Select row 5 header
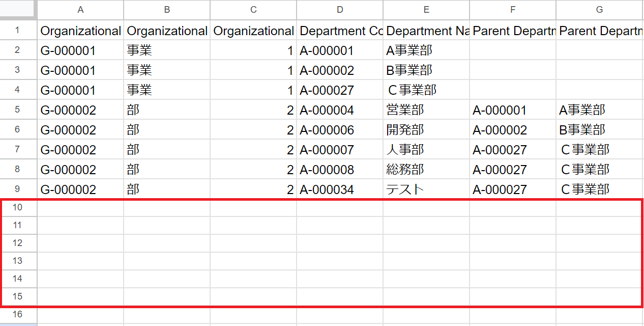The image size is (644, 326). 18,110
